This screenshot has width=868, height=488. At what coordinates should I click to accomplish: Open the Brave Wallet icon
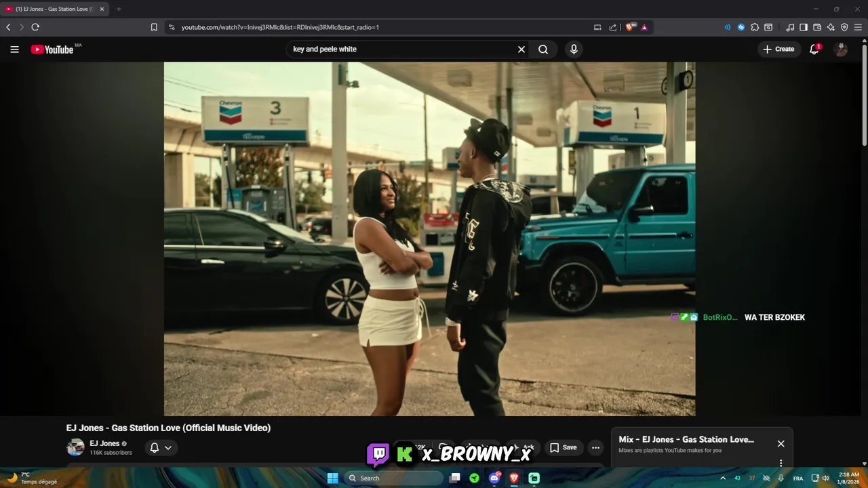[817, 27]
